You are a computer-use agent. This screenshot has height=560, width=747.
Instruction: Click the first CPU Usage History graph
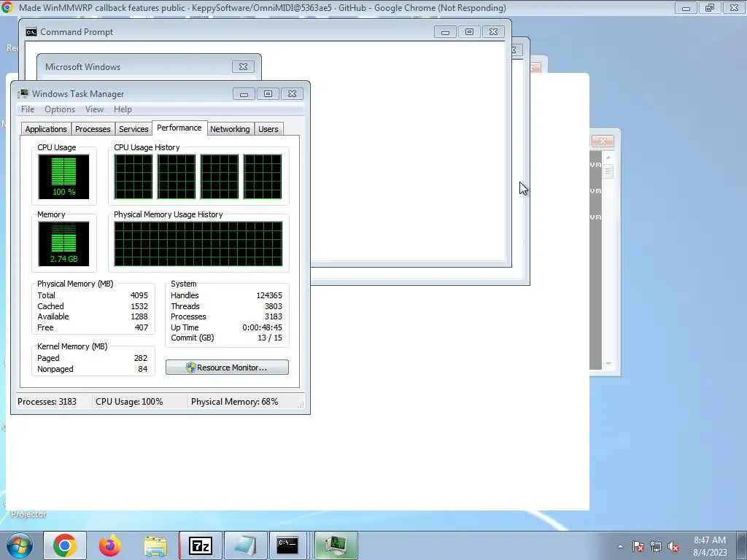coord(133,176)
